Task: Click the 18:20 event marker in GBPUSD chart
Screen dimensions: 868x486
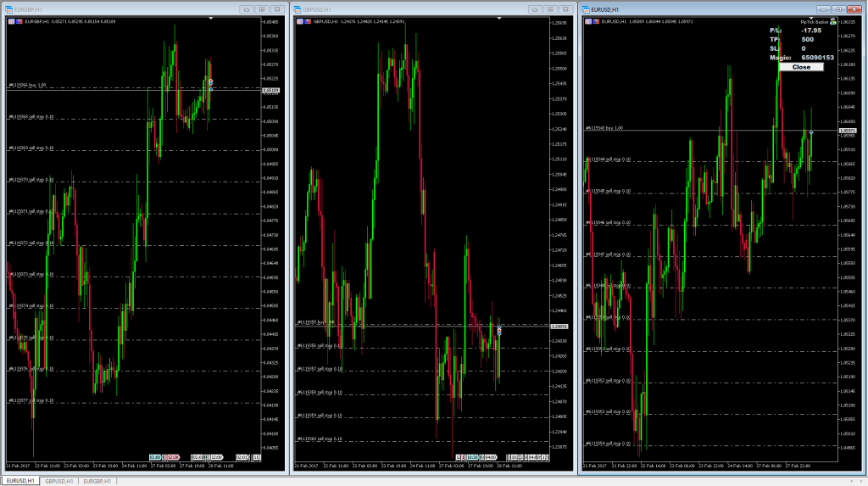Action: click(x=472, y=458)
